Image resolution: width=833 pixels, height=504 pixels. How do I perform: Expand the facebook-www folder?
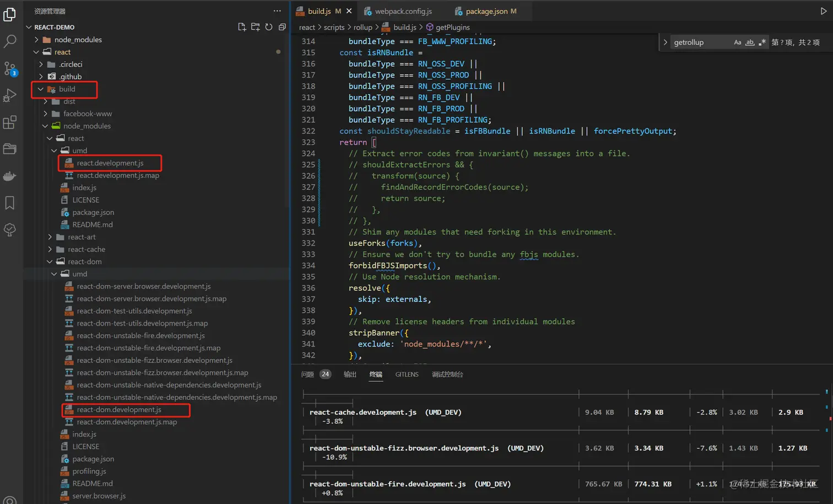87,113
